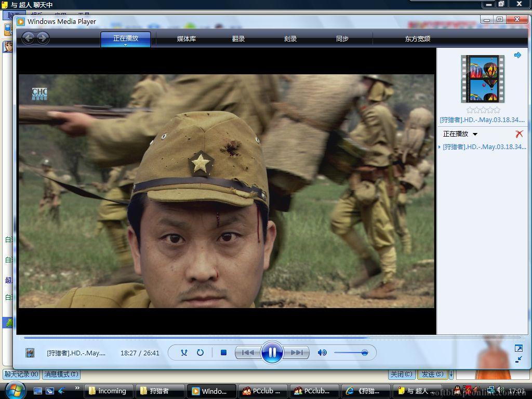
Task: Open the 媒体库 tab
Action: (x=187, y=38)
